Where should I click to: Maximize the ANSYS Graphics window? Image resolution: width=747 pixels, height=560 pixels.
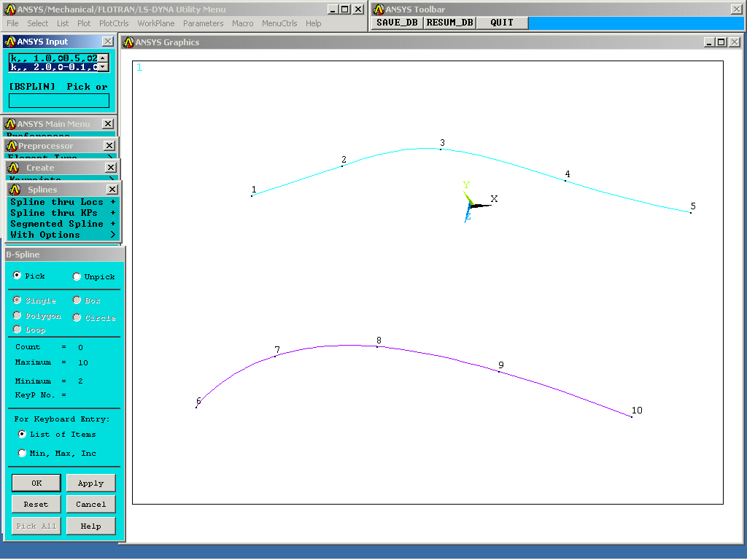click(x=721, y=42)
